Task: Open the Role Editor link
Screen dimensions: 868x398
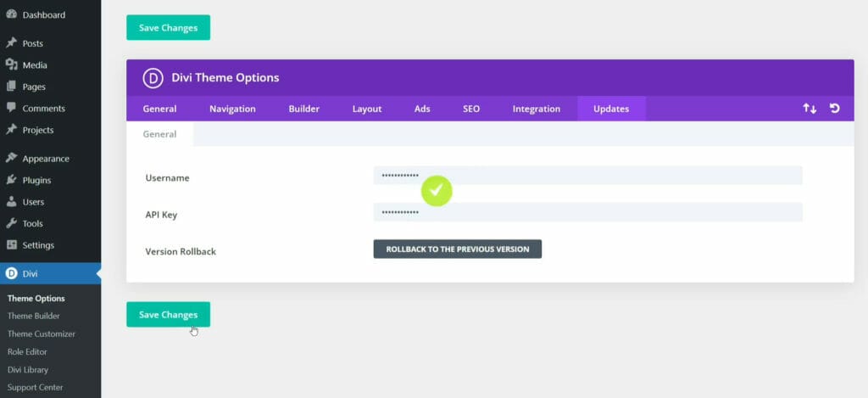Action: click(x=27, y=351)
